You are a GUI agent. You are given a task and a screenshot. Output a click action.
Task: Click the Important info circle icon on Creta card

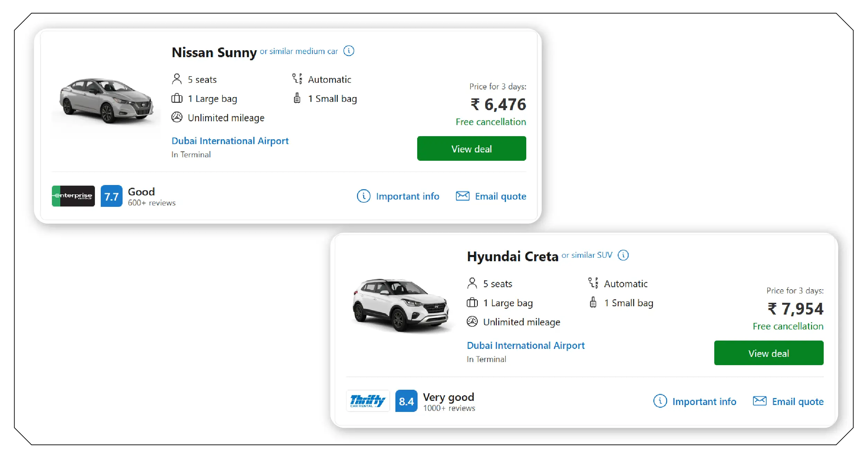[661, 401]
